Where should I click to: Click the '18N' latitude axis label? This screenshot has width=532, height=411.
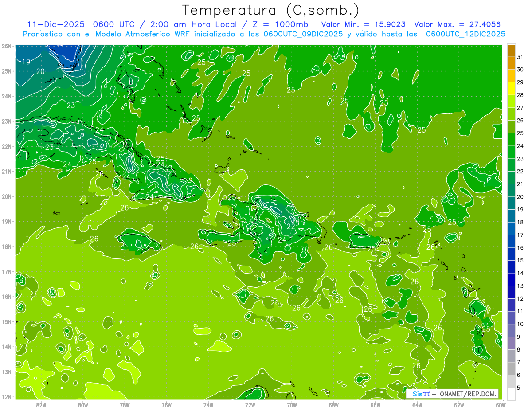point(6,247)
